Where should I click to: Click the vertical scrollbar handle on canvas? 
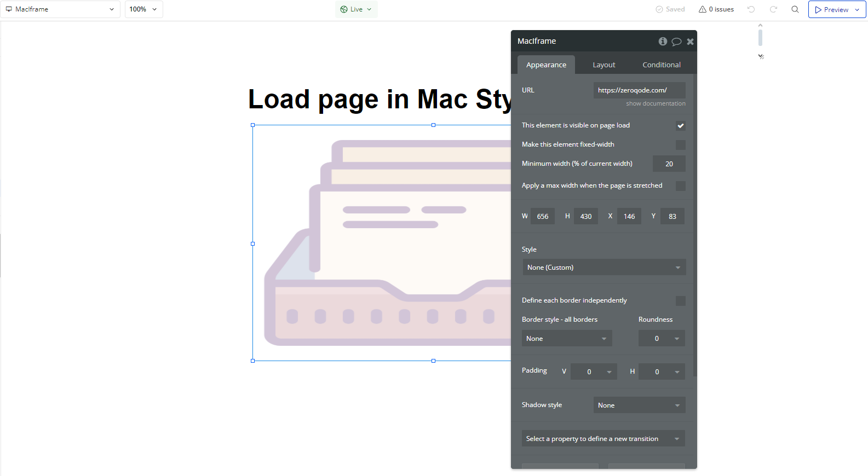[760, 38]
